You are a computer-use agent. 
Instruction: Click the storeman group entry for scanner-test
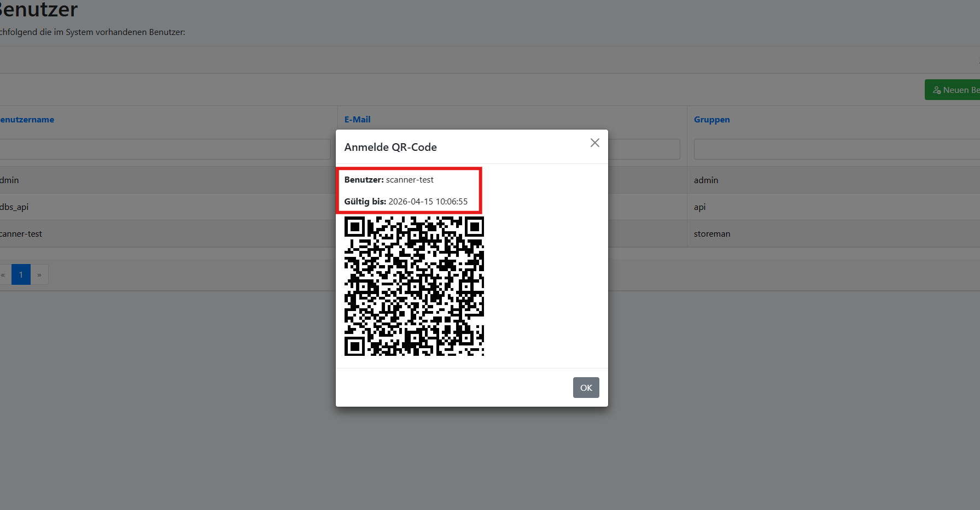pos(712,233)
